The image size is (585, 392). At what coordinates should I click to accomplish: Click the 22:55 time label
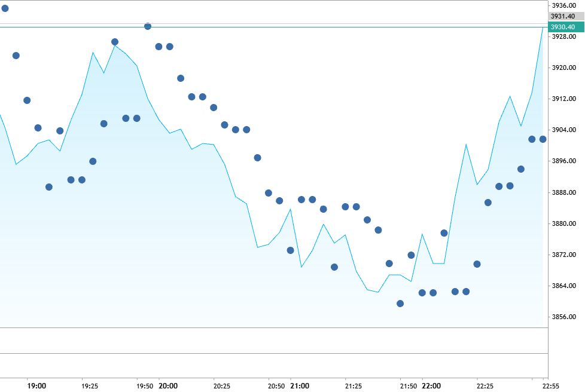[551, 386]
